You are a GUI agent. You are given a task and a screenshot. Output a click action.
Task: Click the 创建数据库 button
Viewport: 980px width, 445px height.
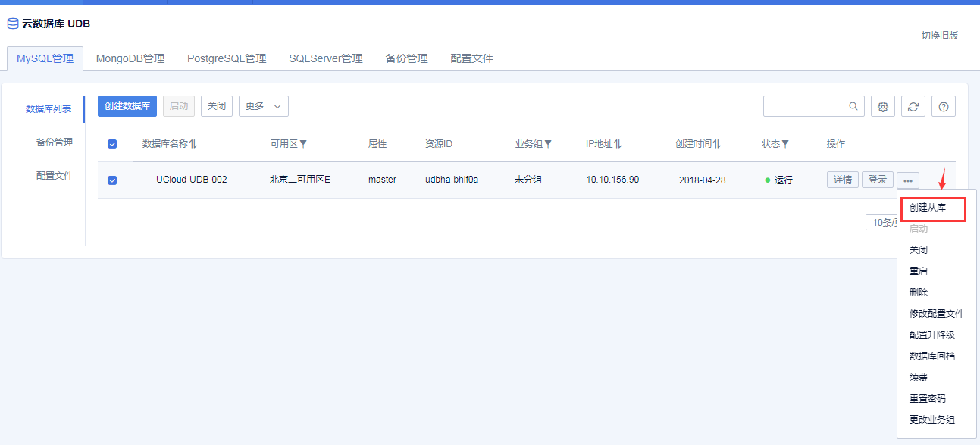(127, 106)
